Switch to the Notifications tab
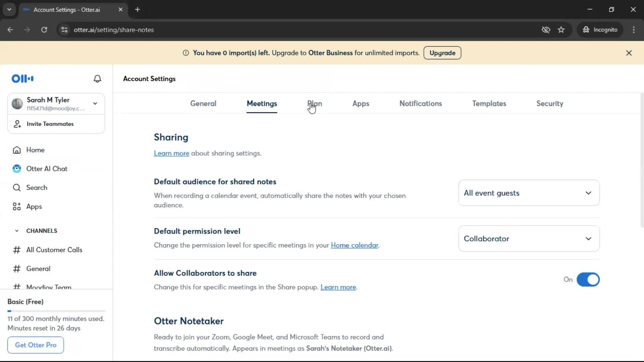The width and height of the screenshot is (644, 362). point(420,104)
